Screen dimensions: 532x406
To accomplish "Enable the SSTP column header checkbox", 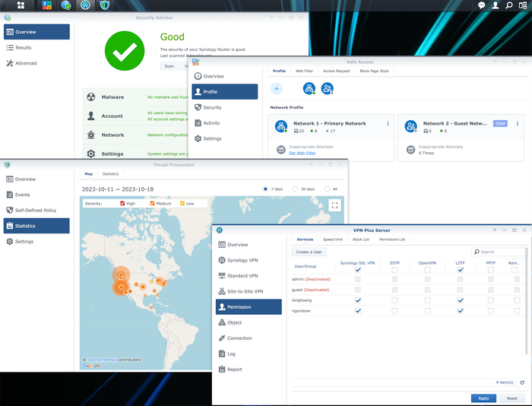I will (394, 270).
